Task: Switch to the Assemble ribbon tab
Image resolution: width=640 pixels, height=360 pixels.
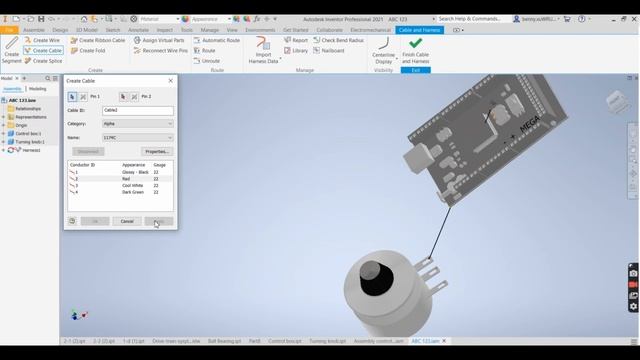Action: pos(34,30)
